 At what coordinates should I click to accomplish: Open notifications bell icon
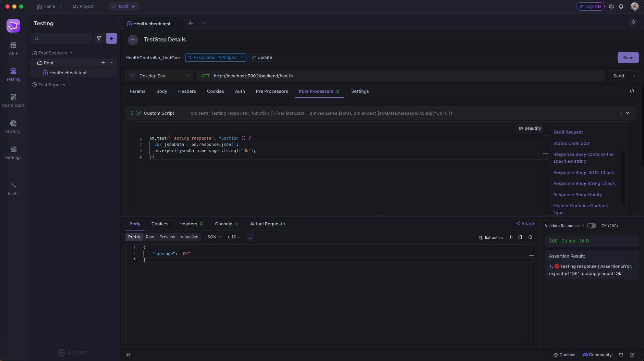[x=621, y=7]
